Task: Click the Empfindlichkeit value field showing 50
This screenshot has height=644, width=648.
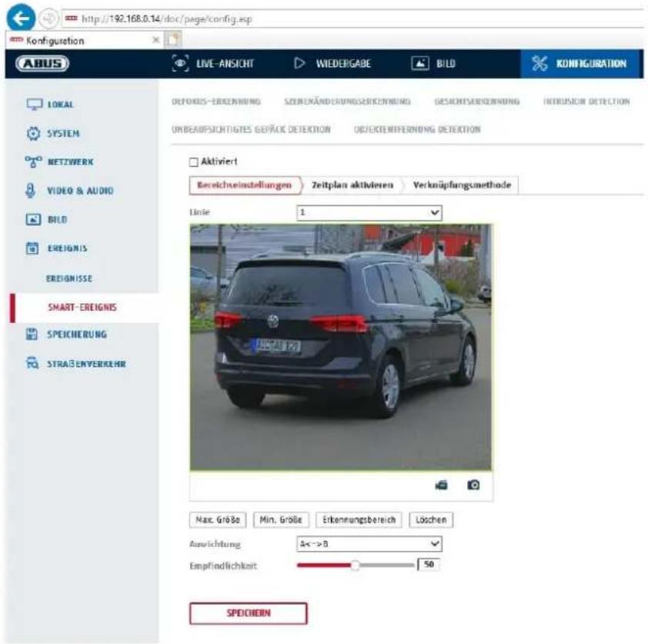Action: [x=429, y=564]
